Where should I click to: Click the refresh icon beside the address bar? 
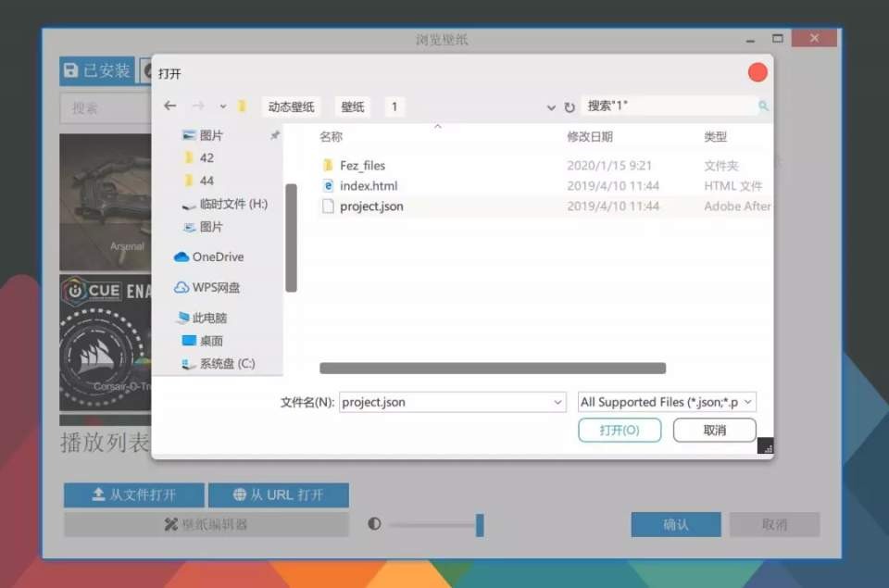(570, 107)
